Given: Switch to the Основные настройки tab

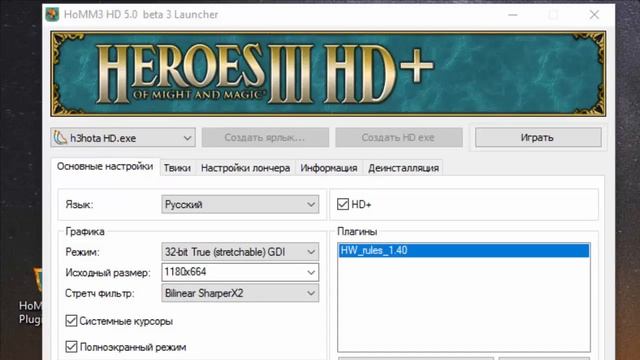Looking at the screenshot, I should pos(105,167).
